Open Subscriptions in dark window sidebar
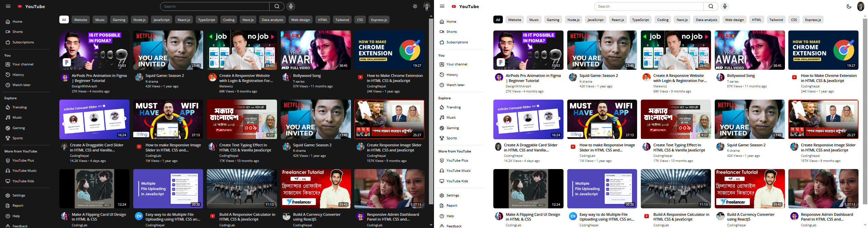 [x=26, y=42]
